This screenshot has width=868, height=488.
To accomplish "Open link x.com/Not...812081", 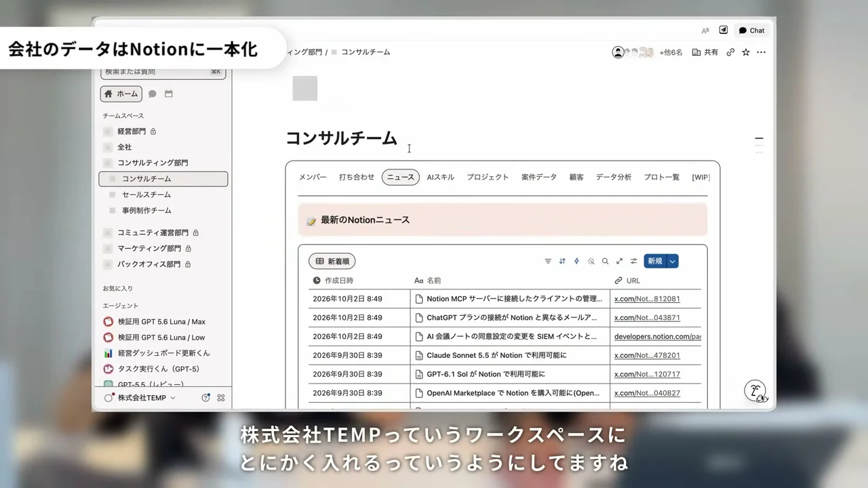I will 647,299.
